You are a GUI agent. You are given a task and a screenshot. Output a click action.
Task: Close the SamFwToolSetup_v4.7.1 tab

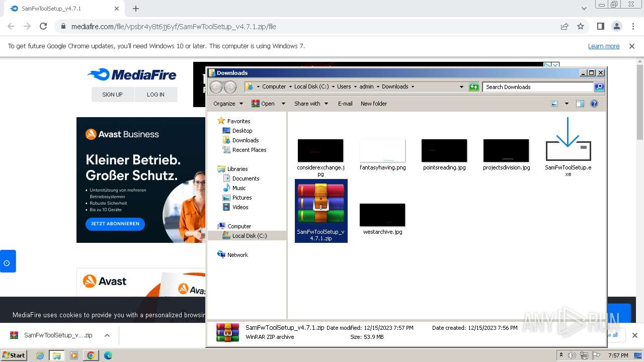117,9
